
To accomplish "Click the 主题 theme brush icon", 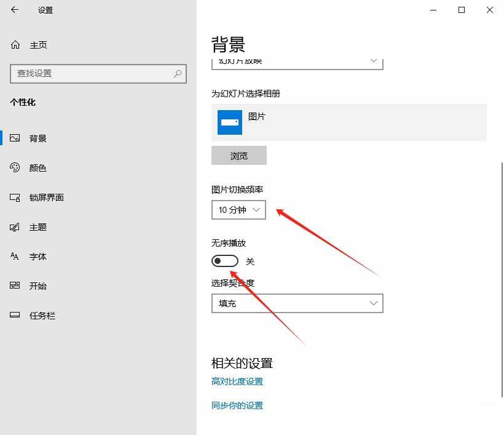I will click(x=15, y=227).
